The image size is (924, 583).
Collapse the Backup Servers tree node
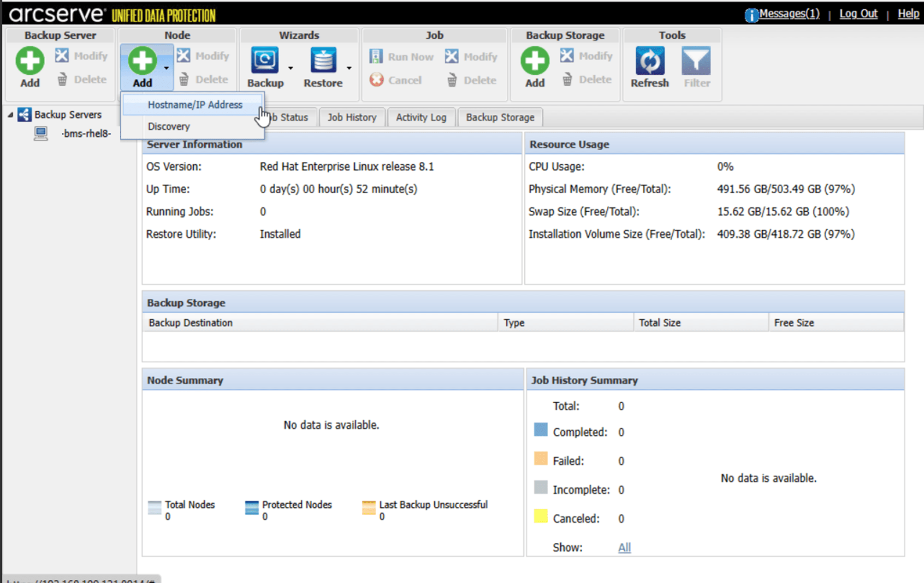point(10,114)
